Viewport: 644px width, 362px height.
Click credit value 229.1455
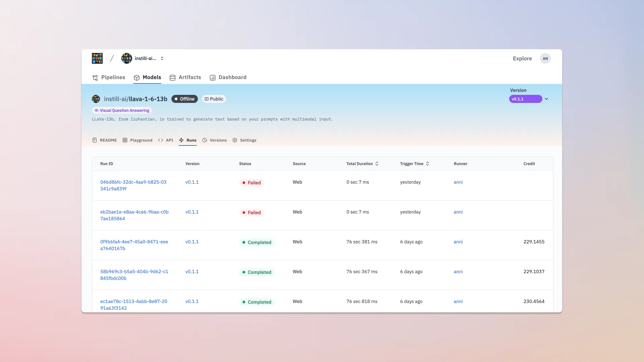tap(534, 242)
